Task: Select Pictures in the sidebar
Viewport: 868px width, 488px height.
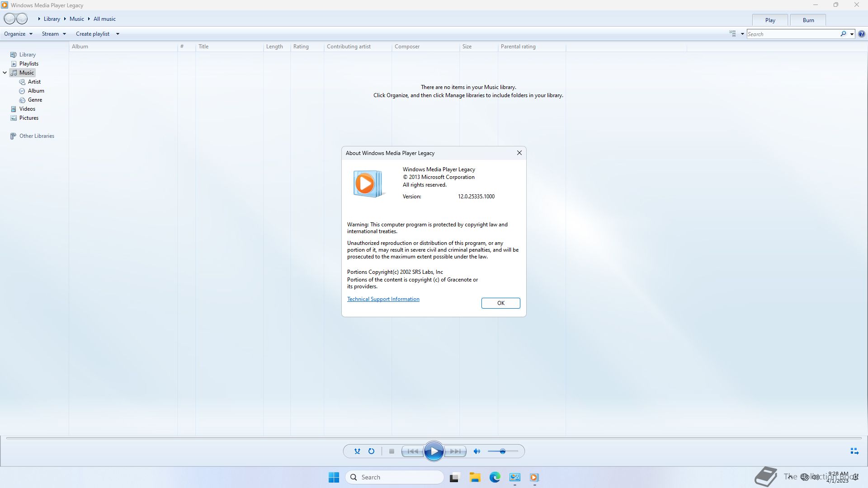Action: click(28, 118)
